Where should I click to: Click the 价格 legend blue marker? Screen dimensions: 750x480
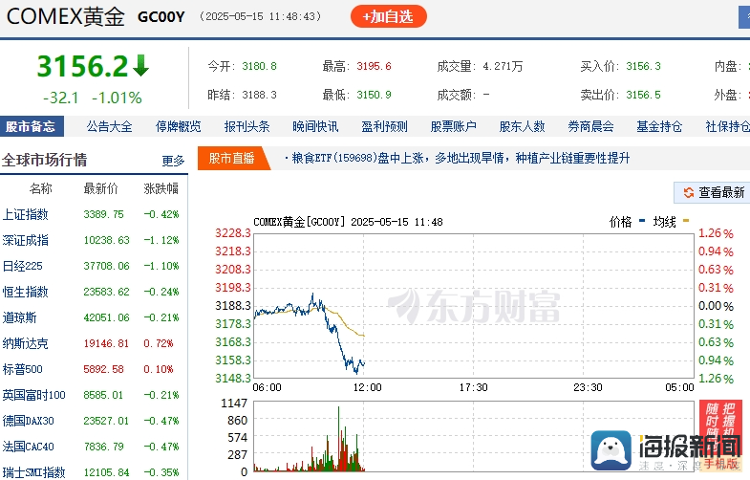click(x=642, y=221)
